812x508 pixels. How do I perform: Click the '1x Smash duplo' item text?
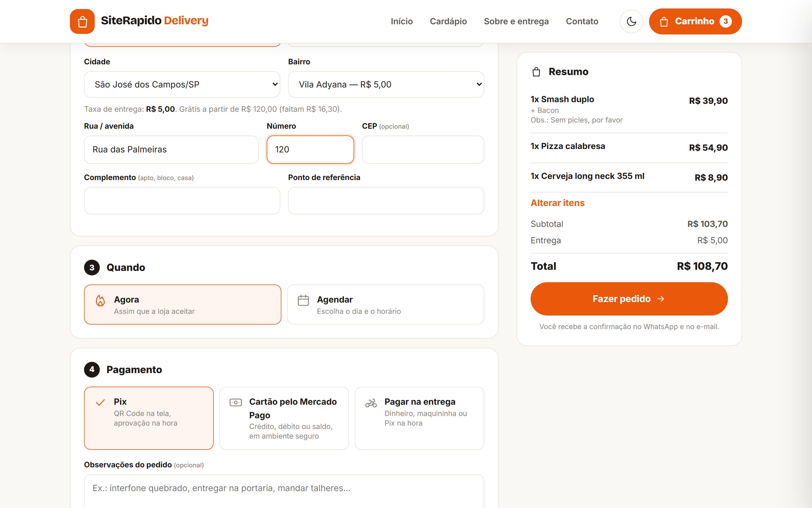point(562,99)
